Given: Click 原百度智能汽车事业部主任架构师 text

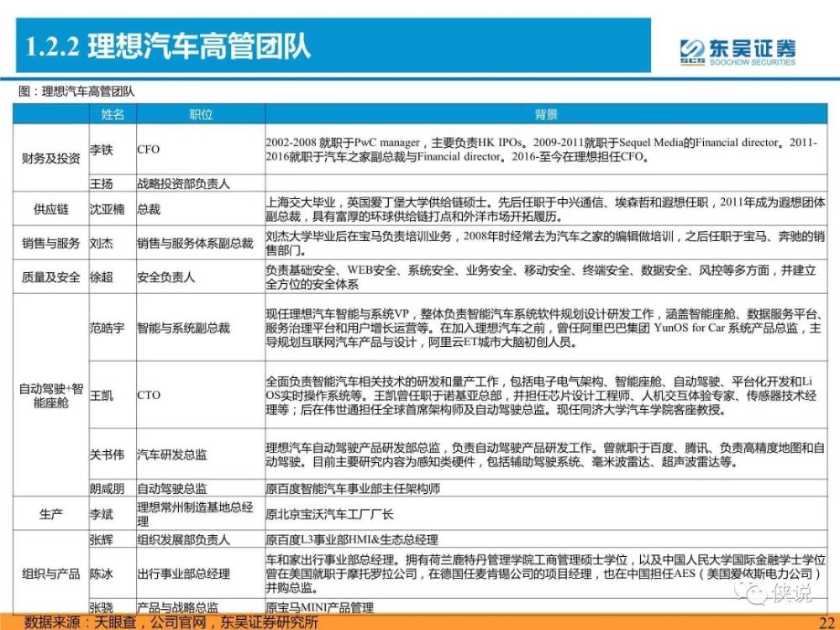Looking at the screenshot, I should [x=353, y=489].
